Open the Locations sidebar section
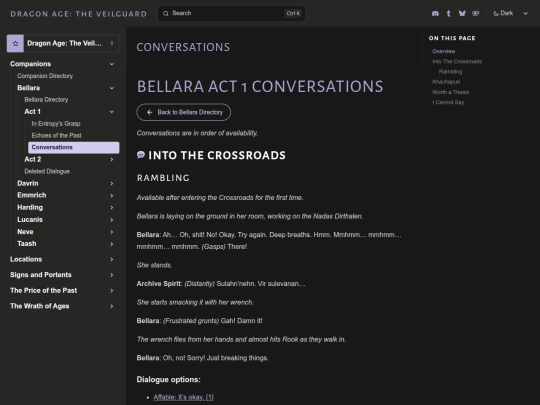 pos(26,259)
